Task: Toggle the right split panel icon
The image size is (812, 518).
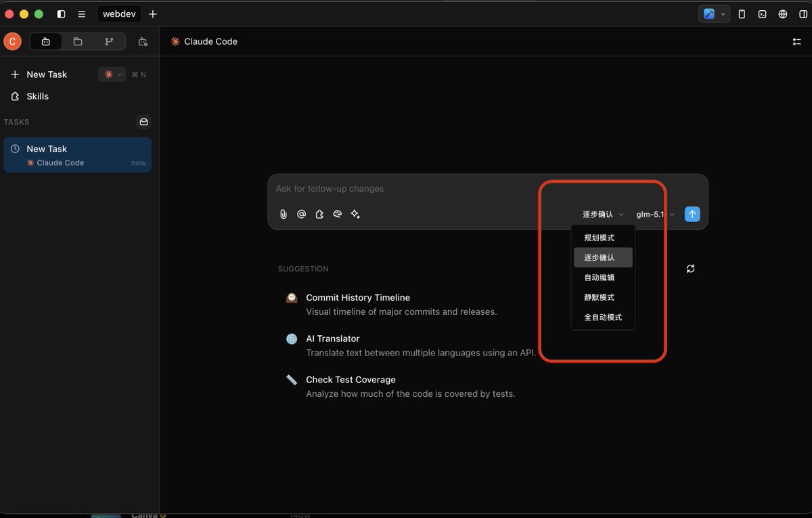Action: [803, 14]
